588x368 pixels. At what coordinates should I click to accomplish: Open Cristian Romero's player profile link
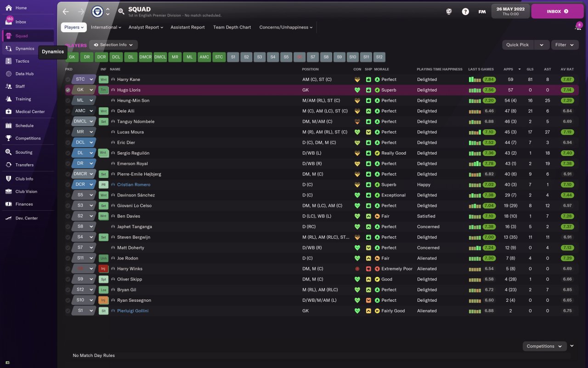(x=134, y=184)
